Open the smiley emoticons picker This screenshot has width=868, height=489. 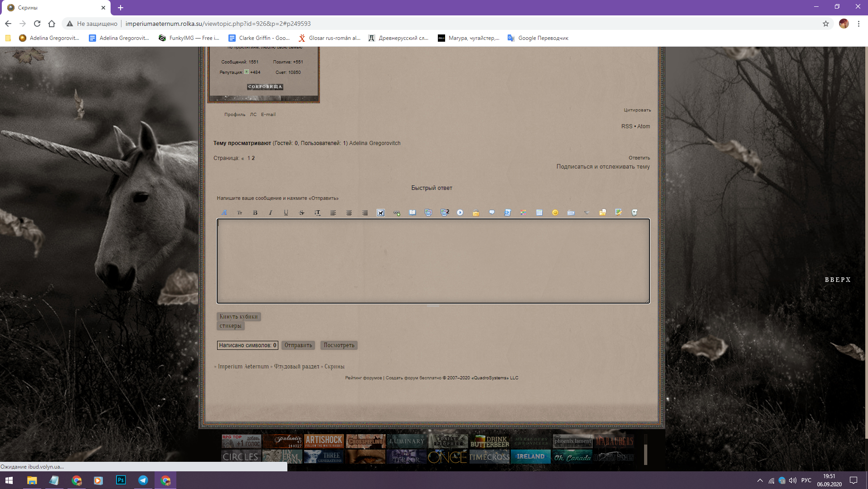555,213
